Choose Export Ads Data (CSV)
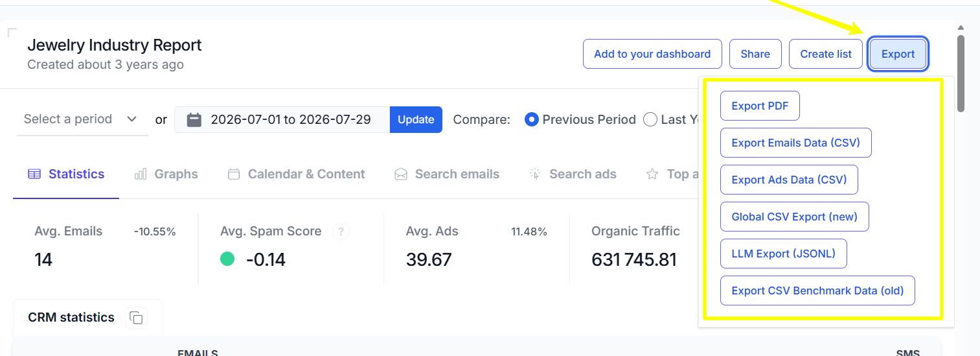The height and width of the screenshot is (356, 980). click(789, 180)
